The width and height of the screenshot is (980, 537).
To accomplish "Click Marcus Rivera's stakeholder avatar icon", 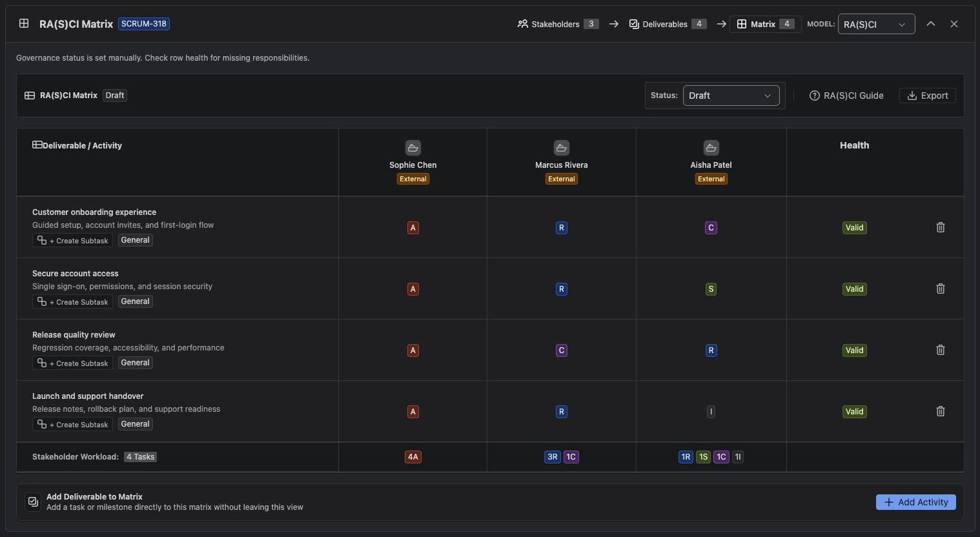I will (x=562, y=148).
